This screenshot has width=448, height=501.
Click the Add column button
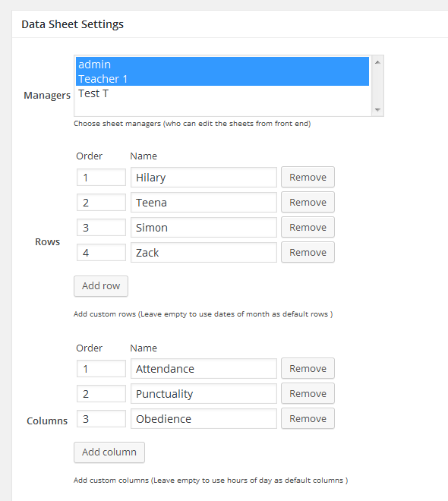pos(109,452)
